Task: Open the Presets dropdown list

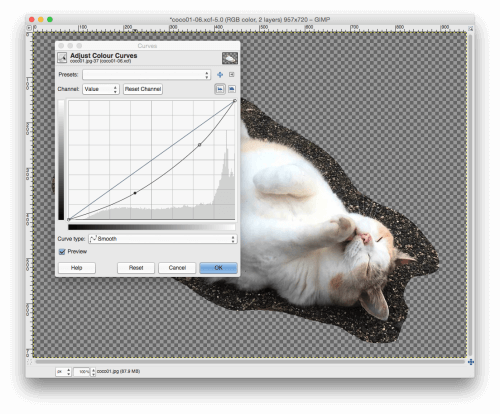Action: tap(146, 75)
